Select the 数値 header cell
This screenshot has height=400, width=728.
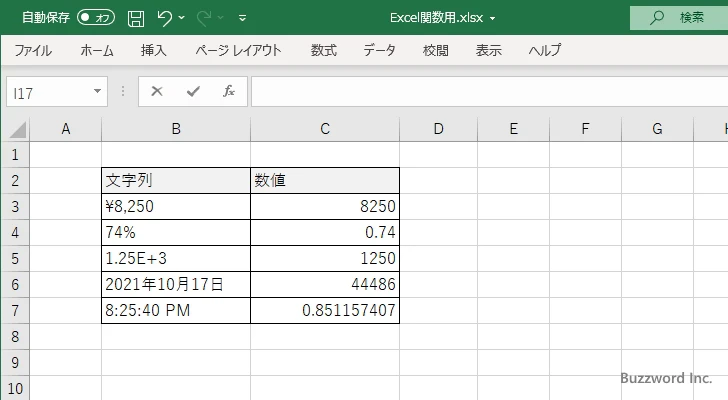325,181
